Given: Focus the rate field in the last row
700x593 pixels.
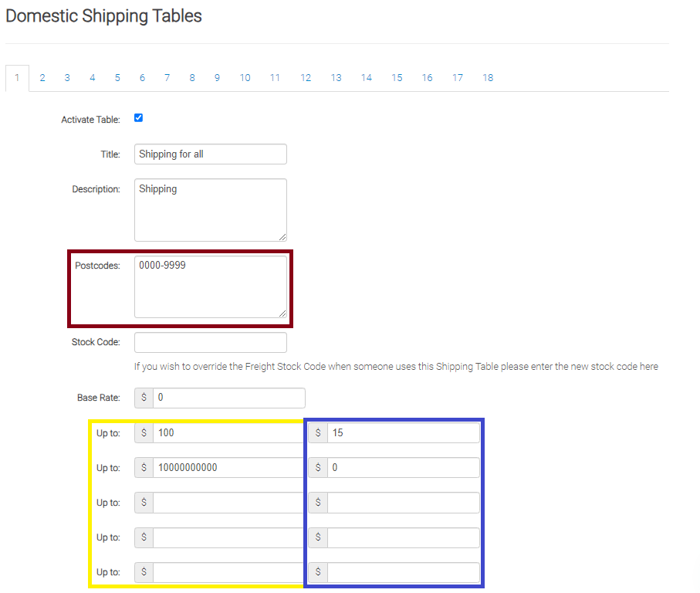Looking at the screenshot, I should tap(402, 572).
